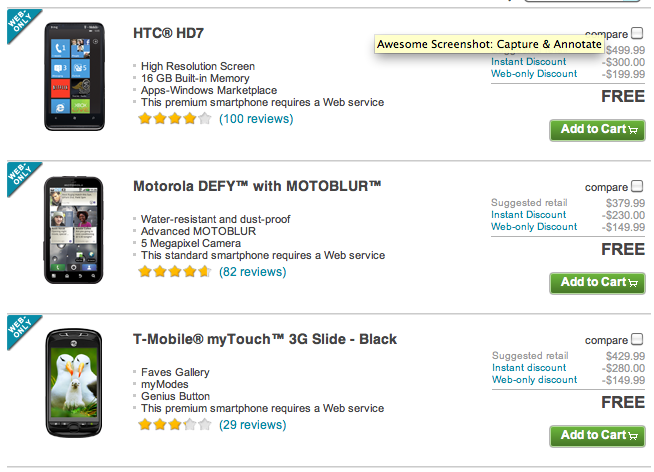The image size is (654, 472).
Task: Click the HTC HD7 star rating
Action: [175, 118]
